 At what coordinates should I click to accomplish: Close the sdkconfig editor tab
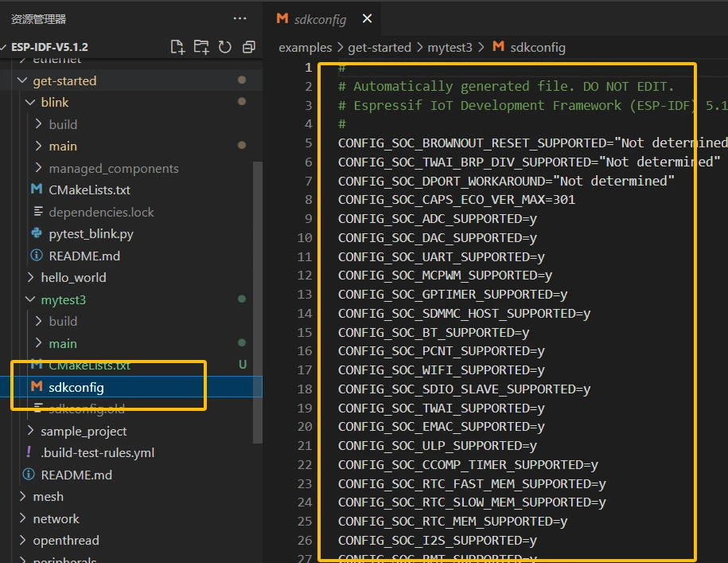(366, 19)
